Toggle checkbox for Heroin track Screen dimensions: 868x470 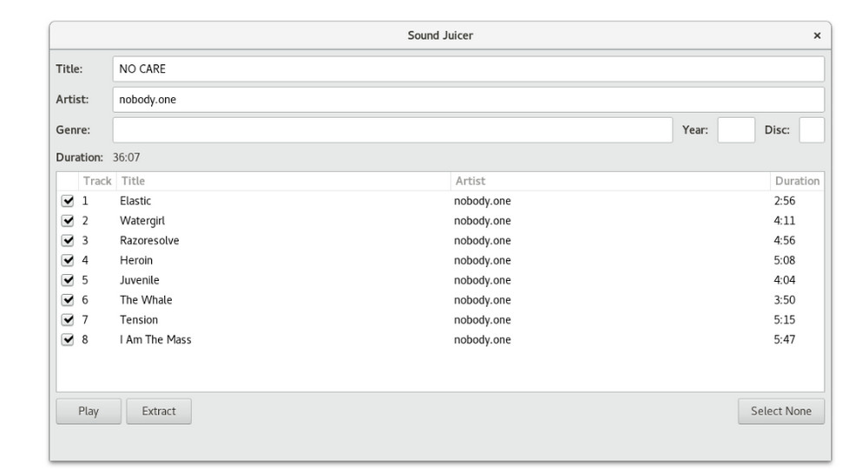pos(68,260)
